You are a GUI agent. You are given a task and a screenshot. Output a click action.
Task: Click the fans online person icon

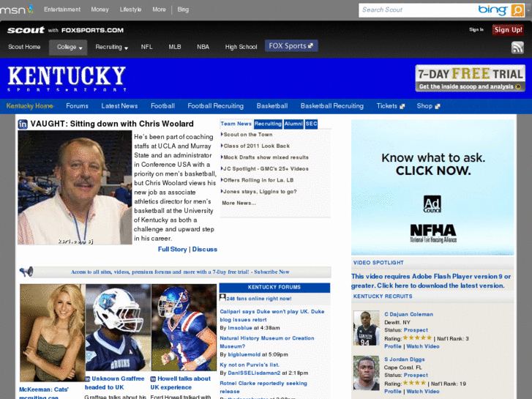pos(222,297)
